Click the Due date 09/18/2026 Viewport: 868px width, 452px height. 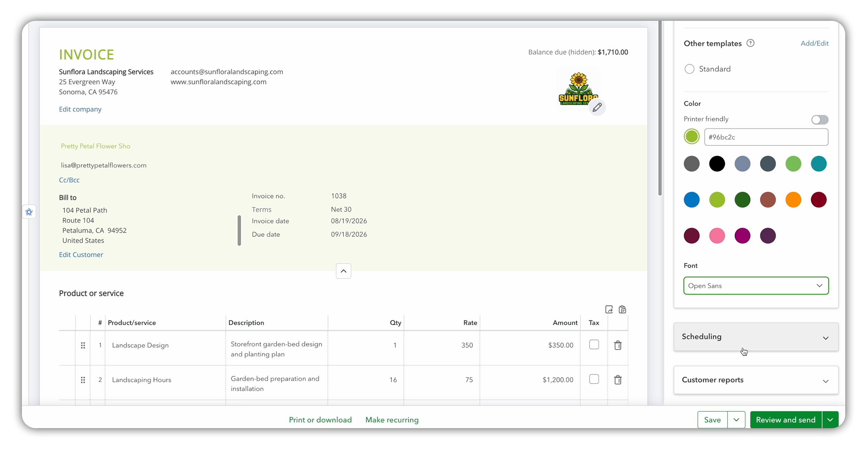(349, 234)
